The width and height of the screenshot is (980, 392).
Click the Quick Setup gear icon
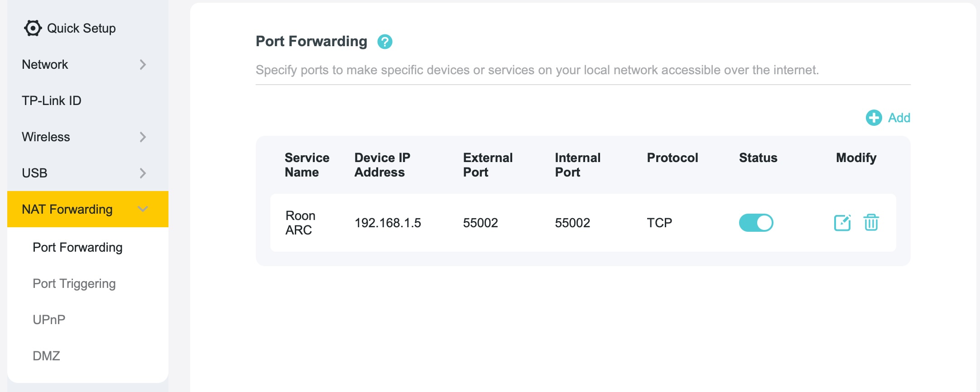pyautogui.click(x=33, y=28)
